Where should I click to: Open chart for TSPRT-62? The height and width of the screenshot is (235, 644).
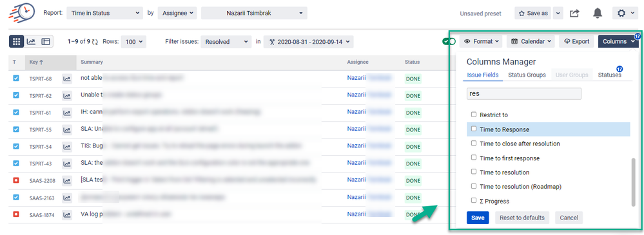pos(66,95)
